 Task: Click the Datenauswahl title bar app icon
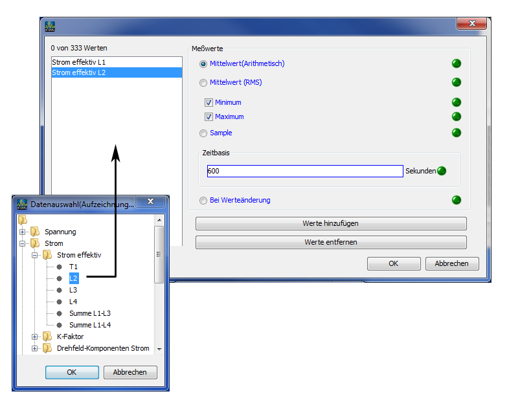pos(22,204)
